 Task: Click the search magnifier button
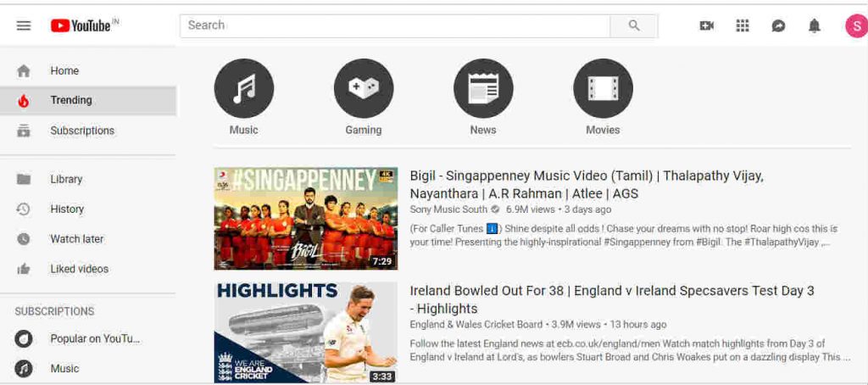click(634, 25)
